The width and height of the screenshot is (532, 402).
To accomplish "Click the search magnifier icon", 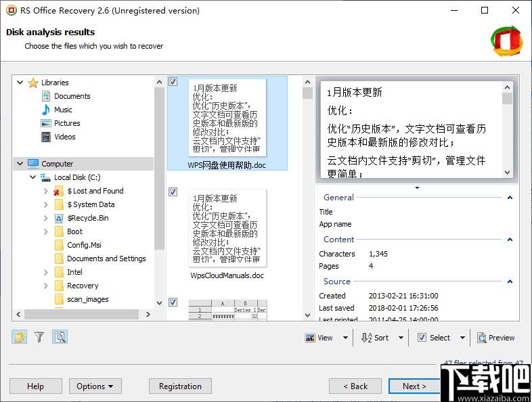I will tap(60, 337).
